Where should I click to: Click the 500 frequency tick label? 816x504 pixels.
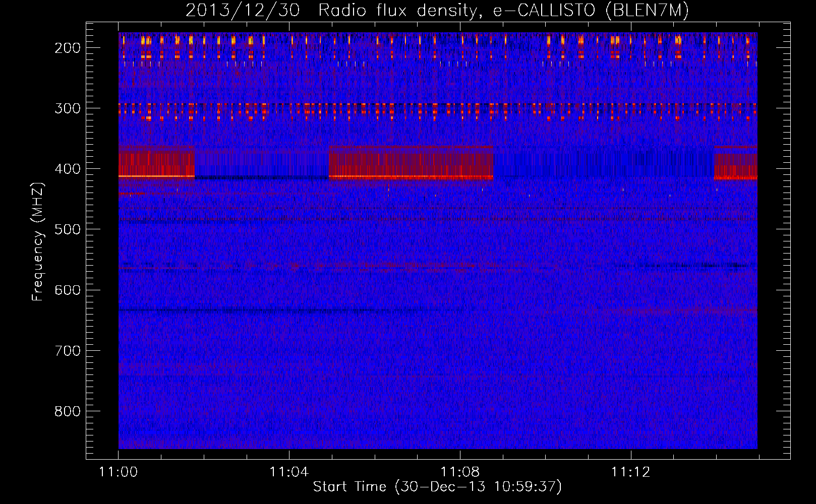pyautogui.click(x=67, y=229)
